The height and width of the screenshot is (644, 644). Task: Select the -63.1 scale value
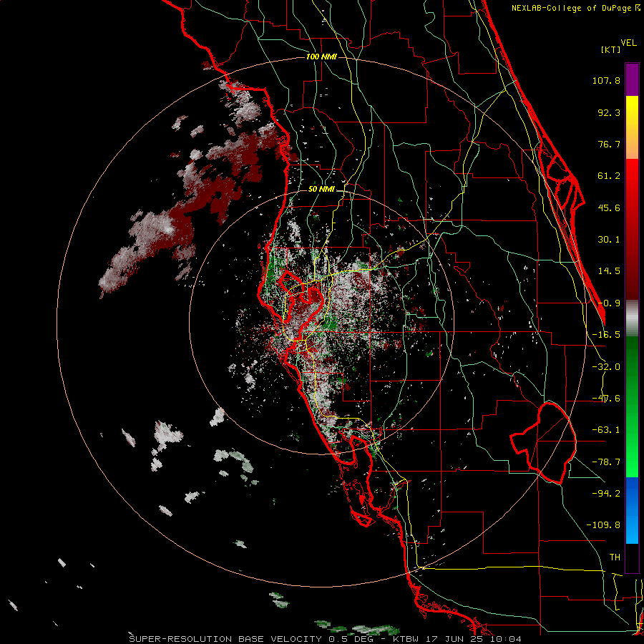point(606,430)
